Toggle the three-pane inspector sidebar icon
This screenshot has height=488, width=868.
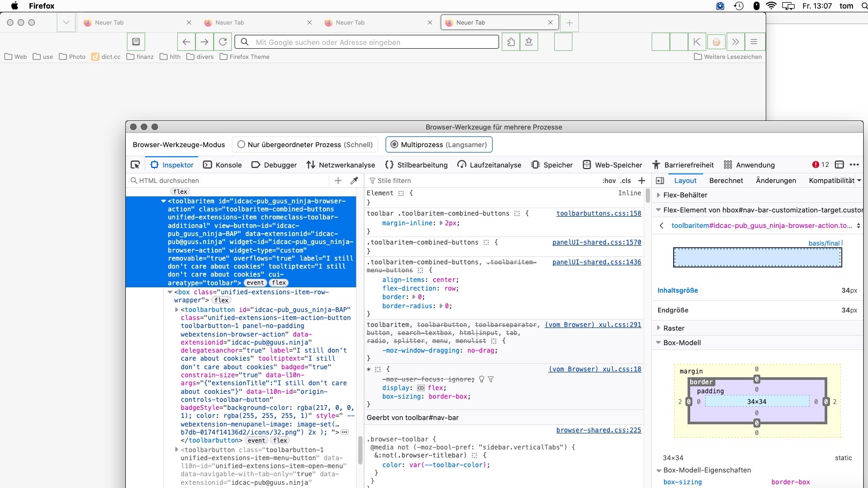pyautogui.click(x=660, y=181)
